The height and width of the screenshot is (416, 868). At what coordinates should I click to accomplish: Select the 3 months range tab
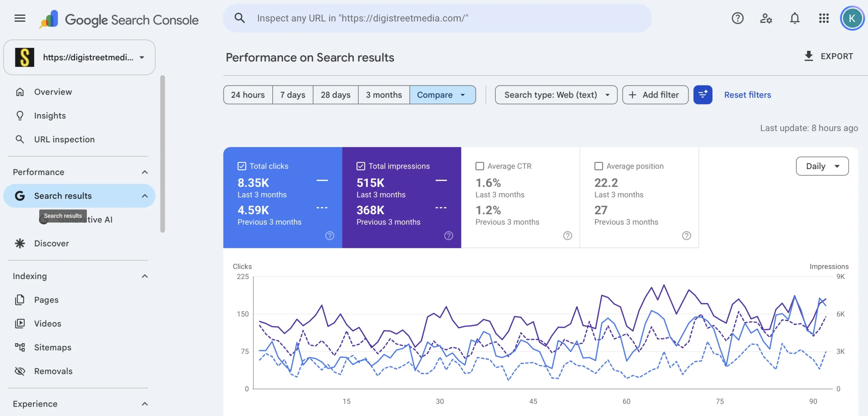(384, 95)
